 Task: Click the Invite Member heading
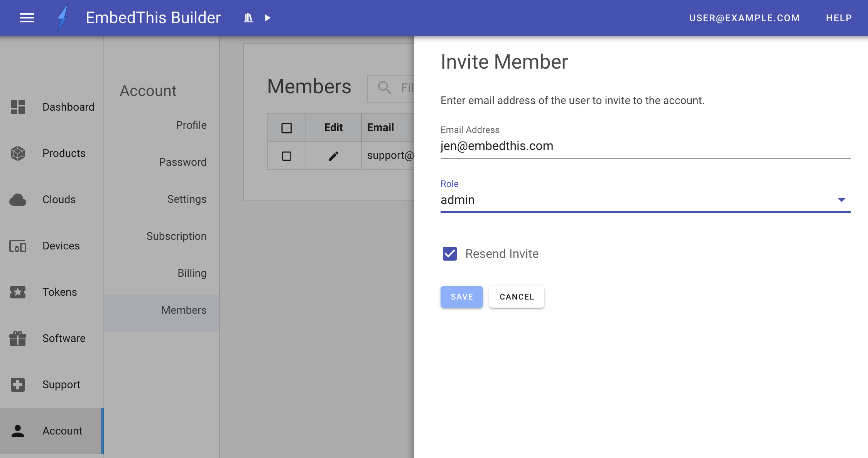click(504, 62)
